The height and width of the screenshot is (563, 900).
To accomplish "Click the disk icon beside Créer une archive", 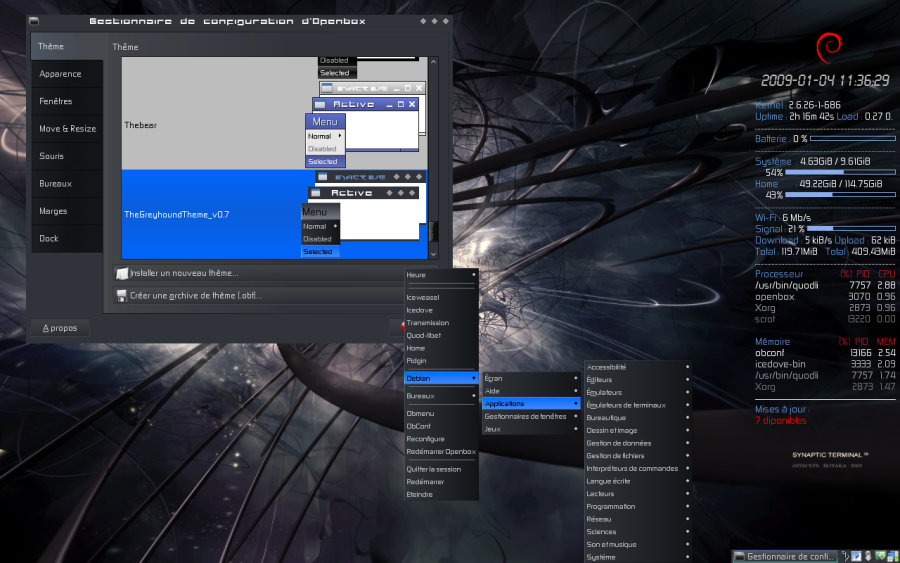I will pos(122,296).
